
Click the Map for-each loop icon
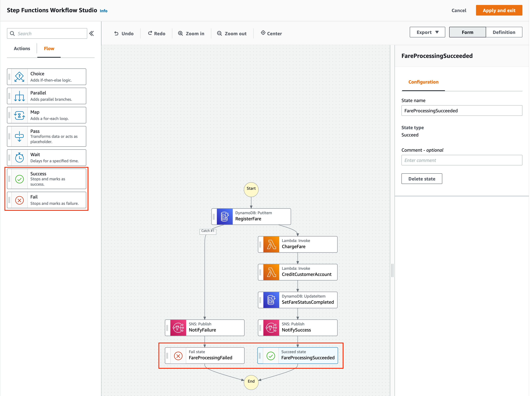(x=19, y=115)
